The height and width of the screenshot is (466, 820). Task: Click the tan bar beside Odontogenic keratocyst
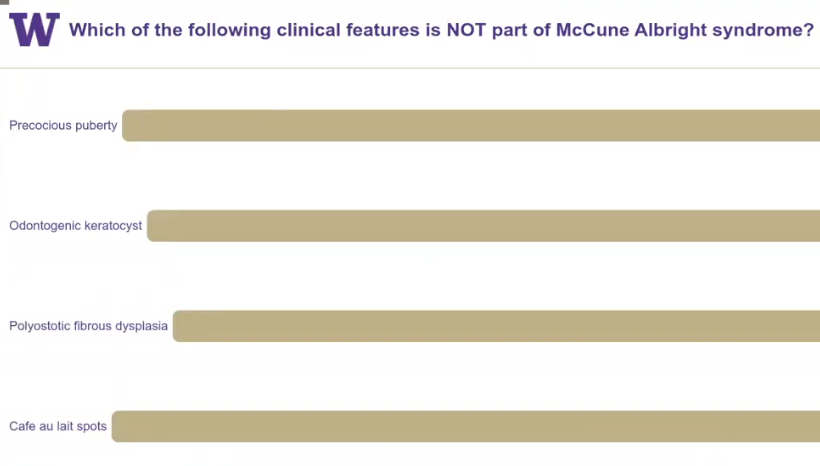[x=483, y=226]
